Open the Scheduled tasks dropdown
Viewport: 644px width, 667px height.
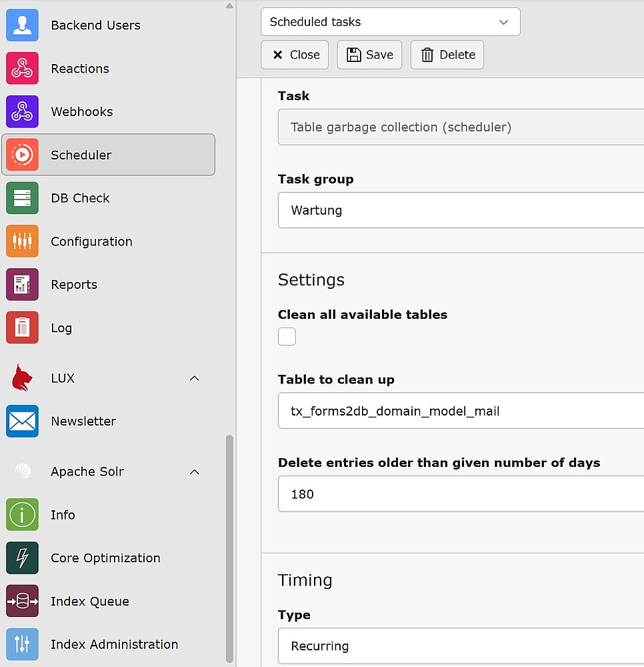tap(390, 22)
